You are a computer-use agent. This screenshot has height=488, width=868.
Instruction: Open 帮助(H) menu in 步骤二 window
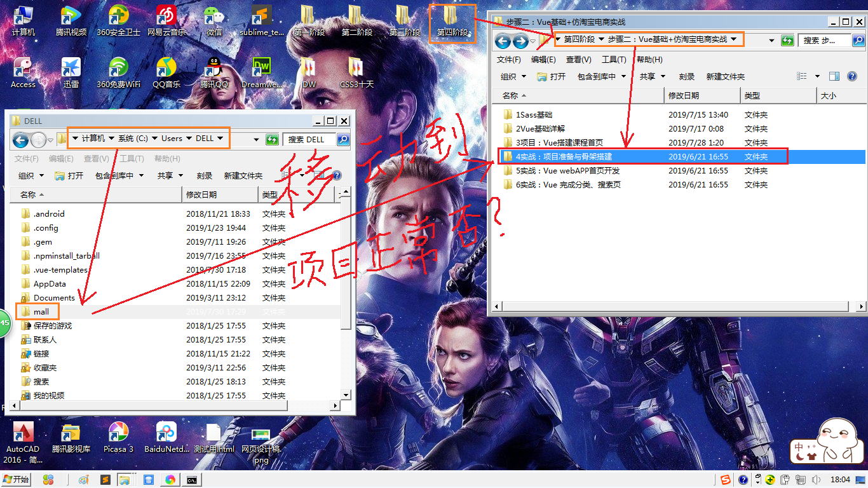(649, 59)
